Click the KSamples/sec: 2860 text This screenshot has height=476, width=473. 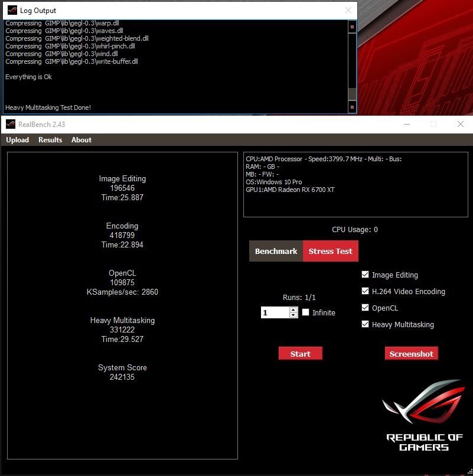point(122,292)
